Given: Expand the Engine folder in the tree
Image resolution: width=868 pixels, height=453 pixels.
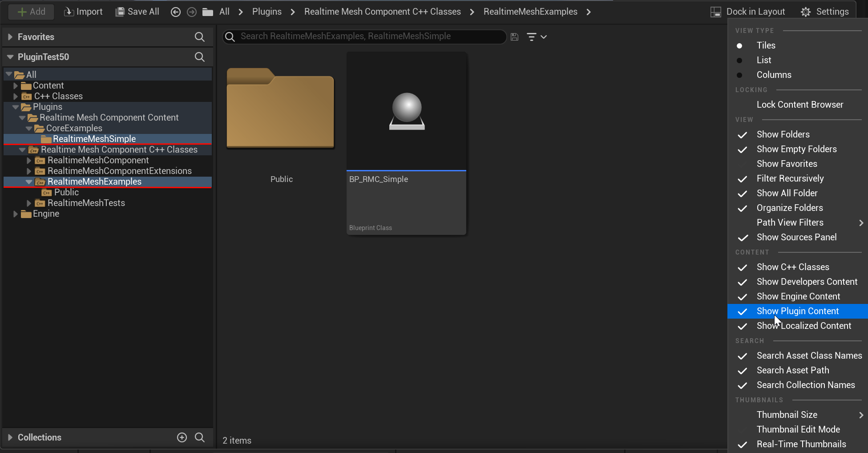Looking at the screenshot, I should (x=16, y=214).
